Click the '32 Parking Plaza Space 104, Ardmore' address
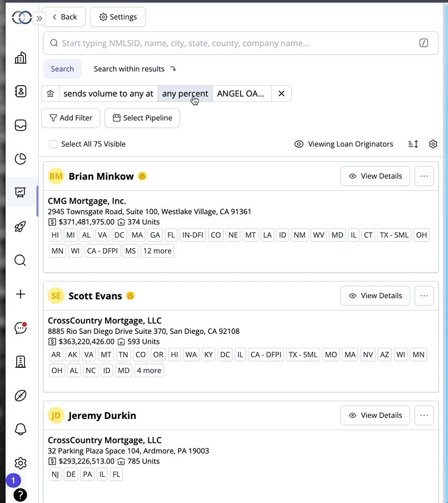 click(128, 451)
